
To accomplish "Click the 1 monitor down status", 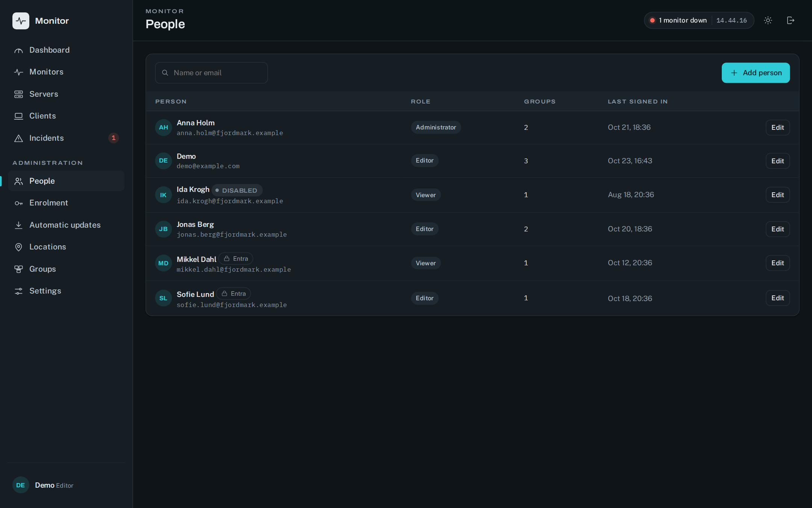I will point(699,20).
